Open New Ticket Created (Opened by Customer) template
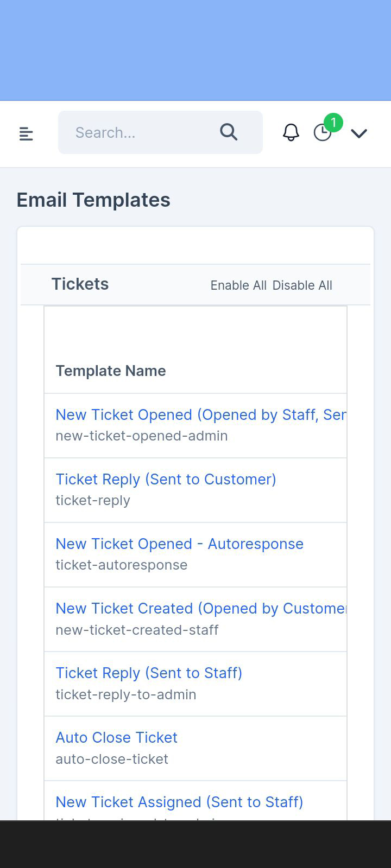This screenshot has width=391, height=868. pyautogui.click(x=200, y=609)
